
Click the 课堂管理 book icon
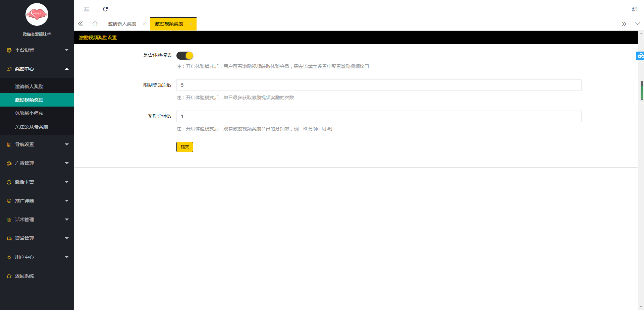(x=9, y=238)
